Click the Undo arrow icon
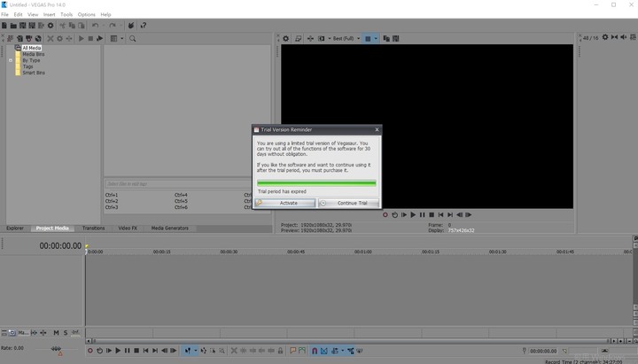 (x=95, y=25)
